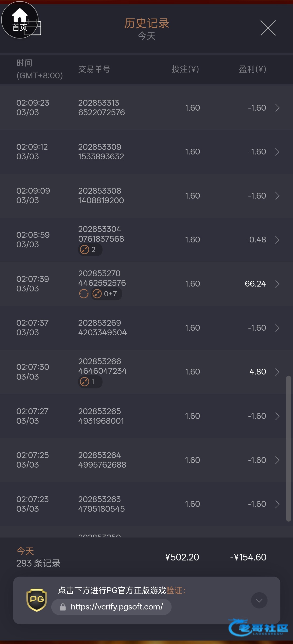The image size is (293, 644).
Task: Click the free spin badge showing 2
Action: pyautogui.click(x=90, y=249)
